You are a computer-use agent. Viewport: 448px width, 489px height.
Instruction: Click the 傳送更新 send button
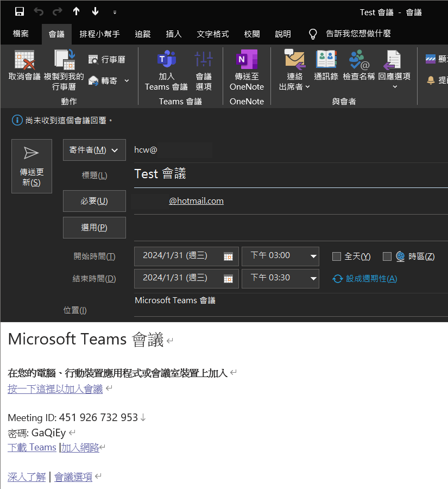[x=32, y=166]
